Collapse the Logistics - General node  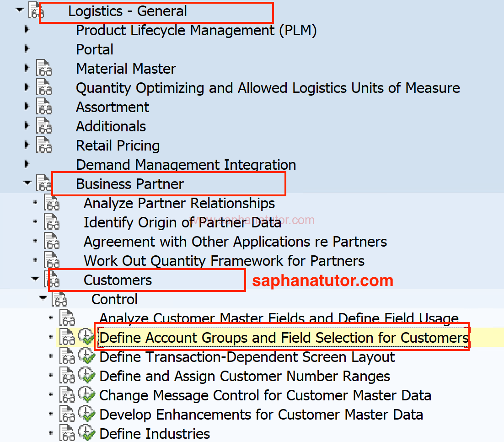20,10
